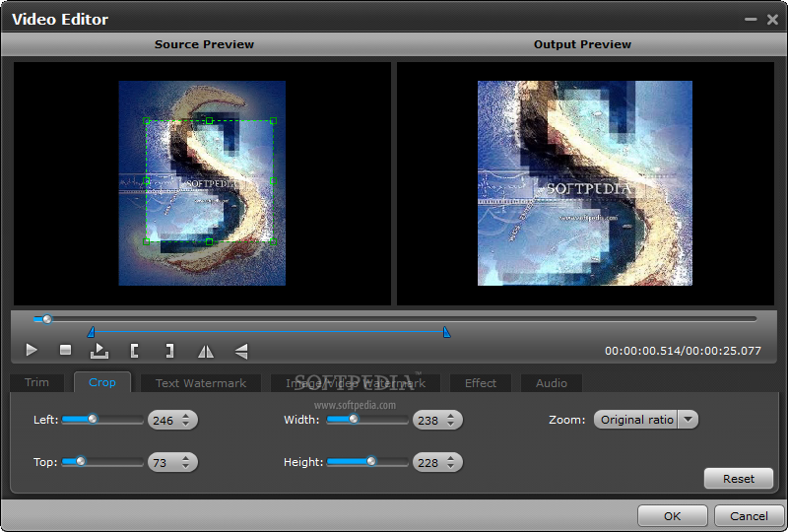The height and width of the screenshot is (532, 788).
Task: Click the bottom-left crop handle in source preview
Action: (x=146, y=242)
